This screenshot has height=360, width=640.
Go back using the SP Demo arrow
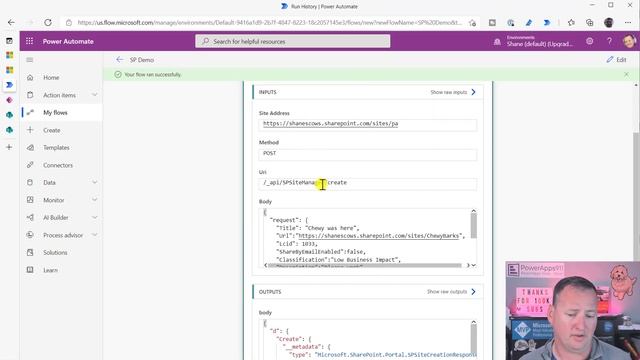(119, 60)
